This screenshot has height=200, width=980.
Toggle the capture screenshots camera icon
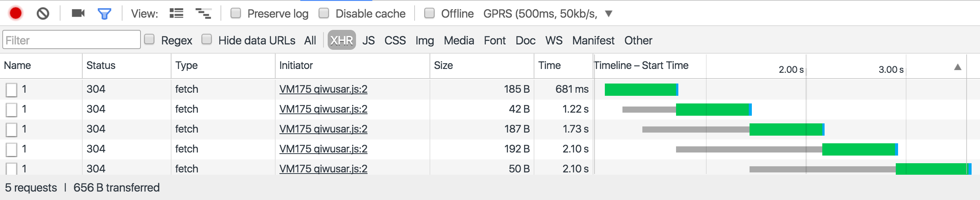pos(78,14)
